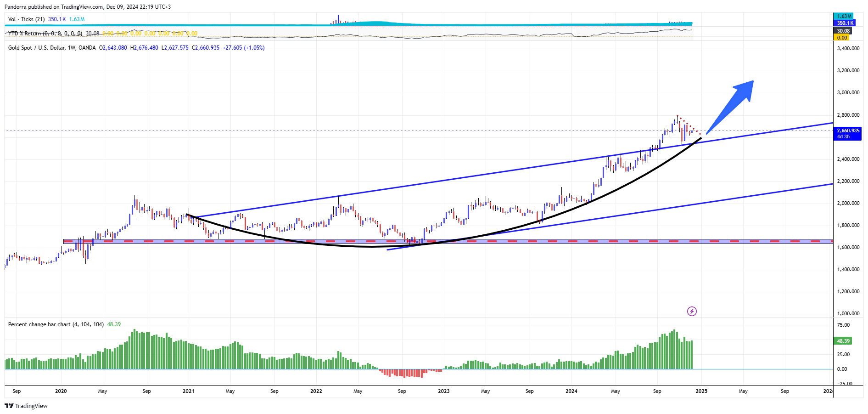The height and width of the screenshot is (414, 868).
Task: Click the blue 350.1K axis tag
Action: click(x=845, y=23)
